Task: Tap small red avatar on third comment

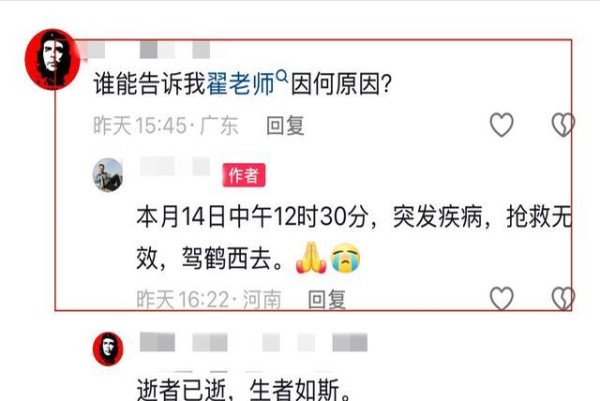Action: tap(108, 349)
